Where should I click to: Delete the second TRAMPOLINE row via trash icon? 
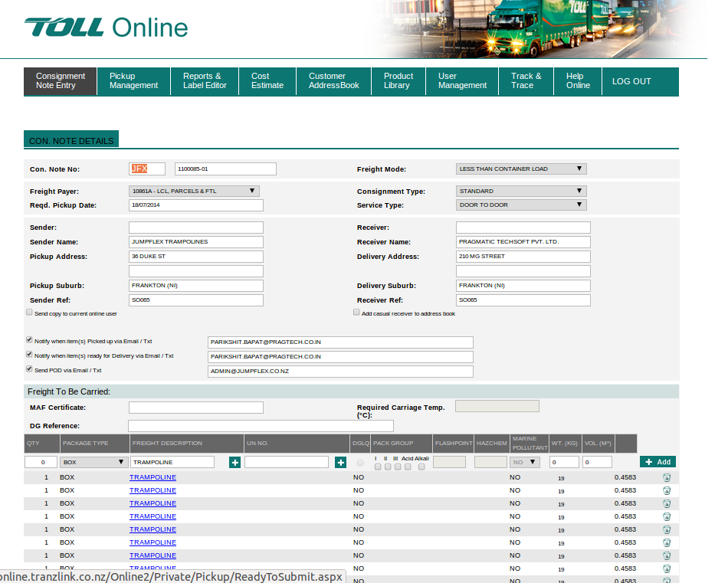(x=667, y=490)
